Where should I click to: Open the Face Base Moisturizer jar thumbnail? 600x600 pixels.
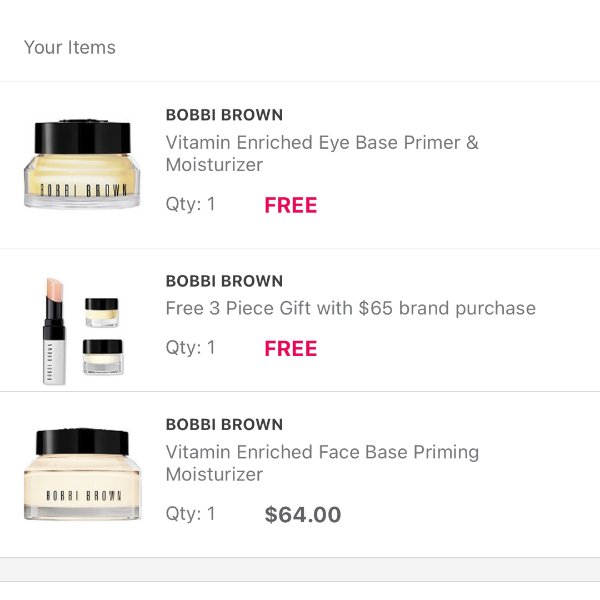coord(82,474)
